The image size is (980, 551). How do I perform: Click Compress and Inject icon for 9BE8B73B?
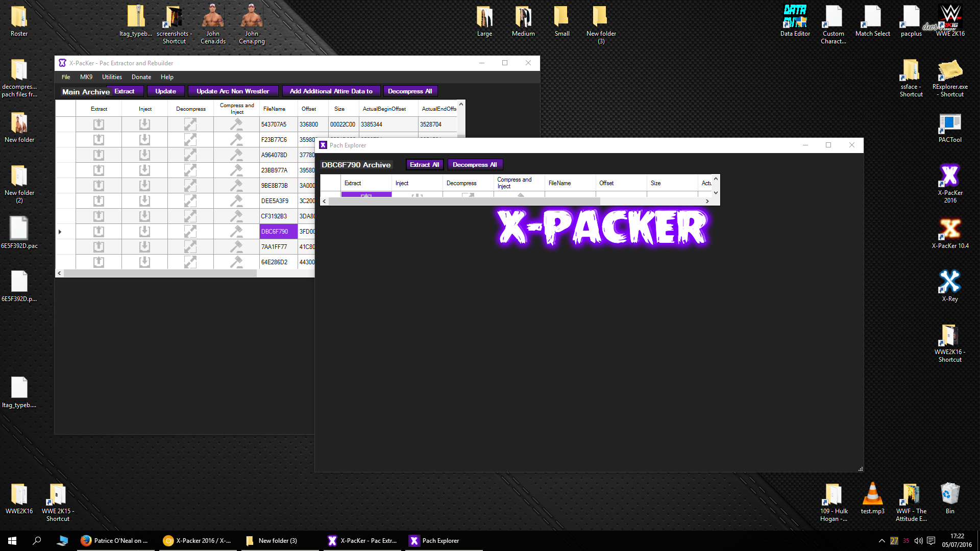click(236, 185)
